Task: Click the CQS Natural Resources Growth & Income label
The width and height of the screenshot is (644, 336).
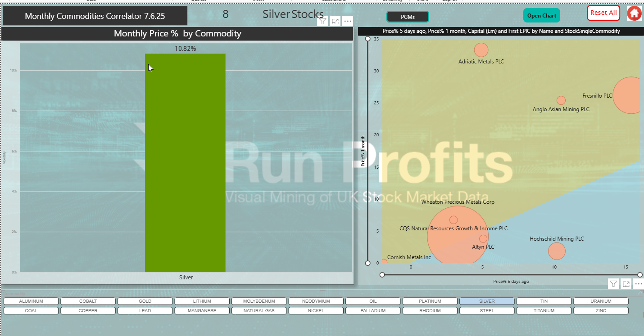Action: [x=454, y=228]
